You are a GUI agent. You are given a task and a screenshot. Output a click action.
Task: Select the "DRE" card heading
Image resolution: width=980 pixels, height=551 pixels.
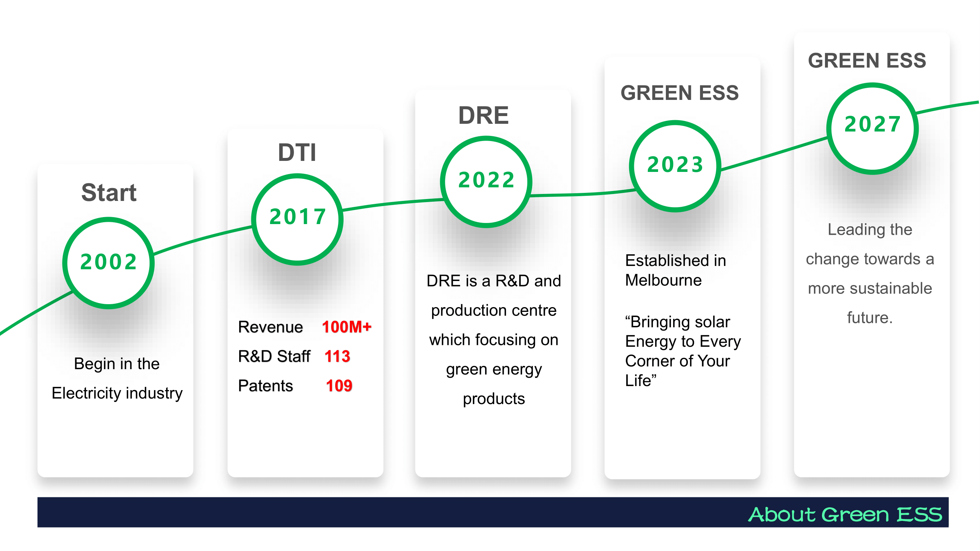pyautogui.click(x=484, y=115)
